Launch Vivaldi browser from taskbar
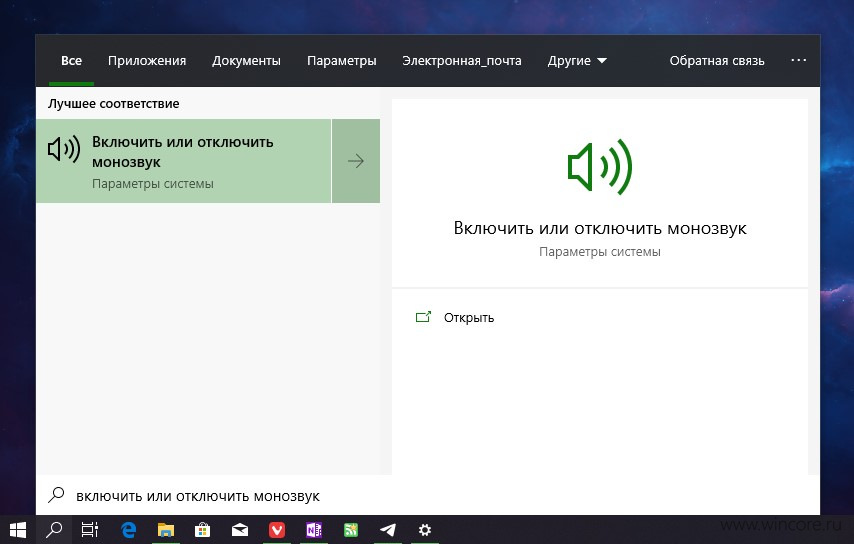Image resolution: width=854 pixels, height=544 pixels. (277, 530)
